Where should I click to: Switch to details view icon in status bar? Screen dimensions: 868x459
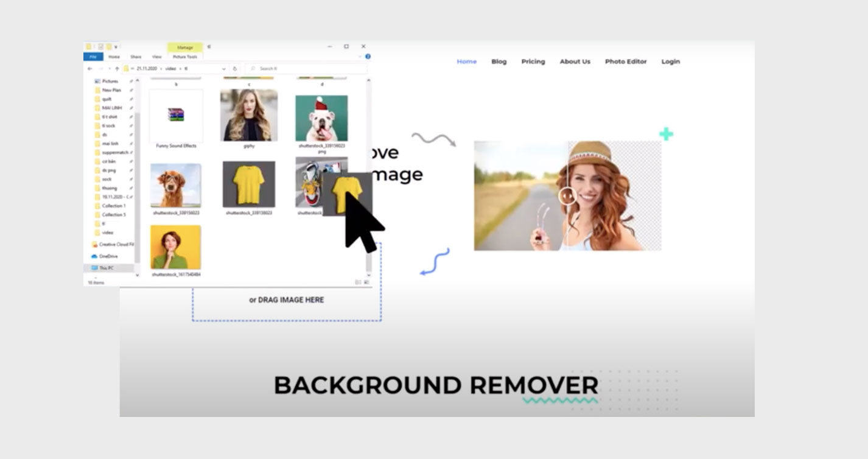358,282
